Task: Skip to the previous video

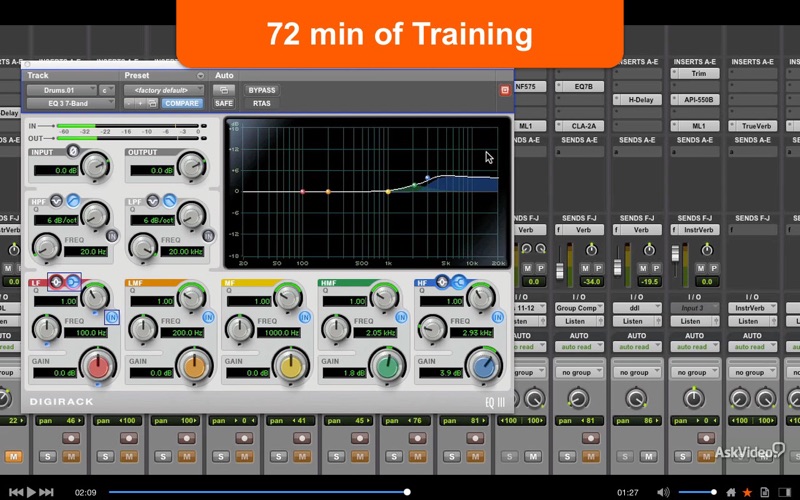Action: point(16,492)
